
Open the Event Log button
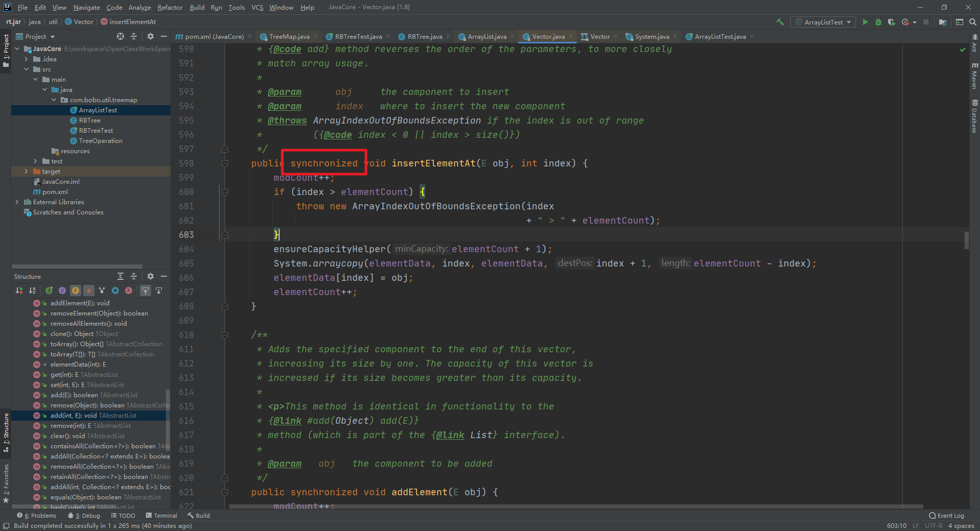pyautogui.click(x=947, y=516)
